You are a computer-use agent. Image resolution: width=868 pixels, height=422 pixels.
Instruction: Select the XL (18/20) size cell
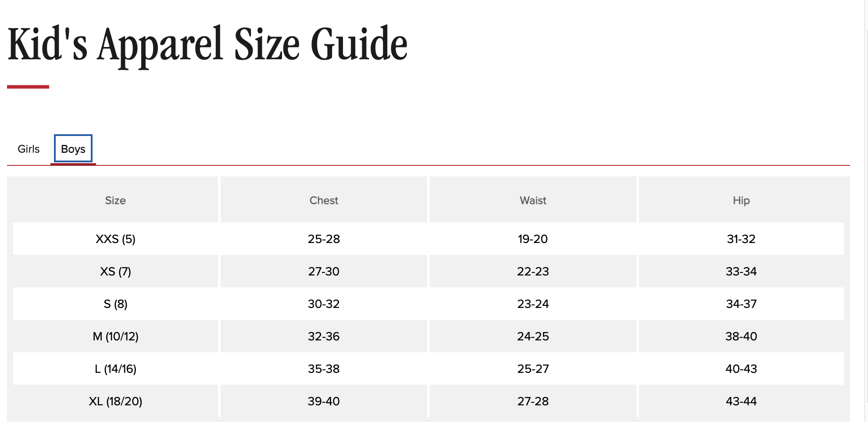[x=115, y=401]
